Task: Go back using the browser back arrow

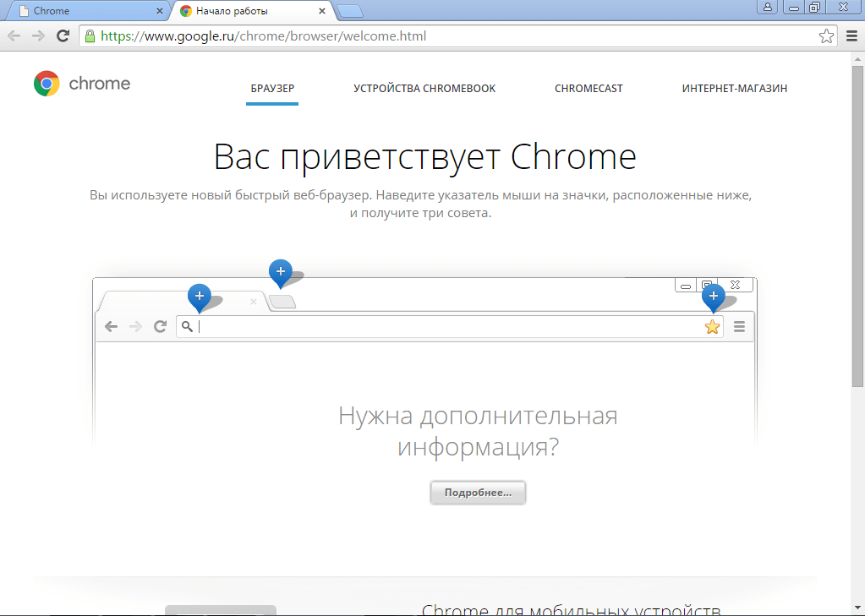Action: (x=14, y=36)
